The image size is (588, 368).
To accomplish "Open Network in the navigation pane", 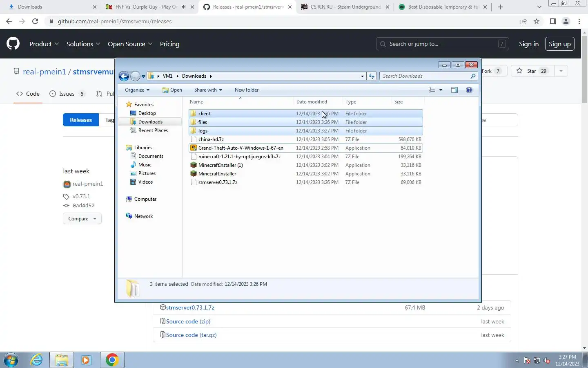I will pos(143,216).
